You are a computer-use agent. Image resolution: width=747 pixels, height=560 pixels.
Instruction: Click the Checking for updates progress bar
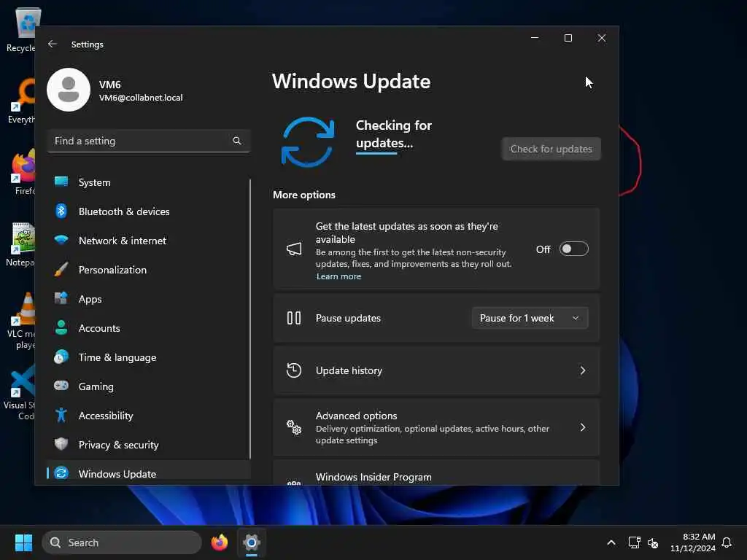[376, 153]
